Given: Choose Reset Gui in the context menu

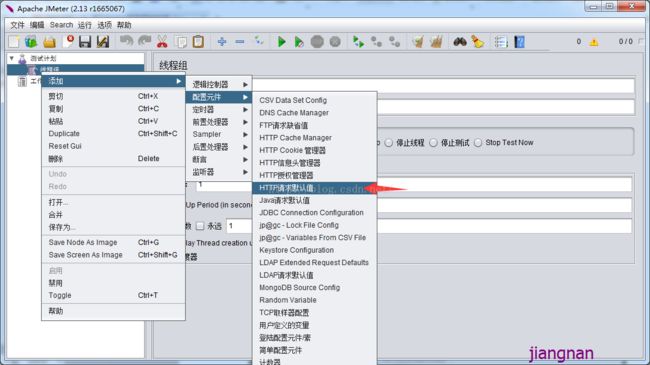Looking at the screenshot, I should click(x=113, y=146).
